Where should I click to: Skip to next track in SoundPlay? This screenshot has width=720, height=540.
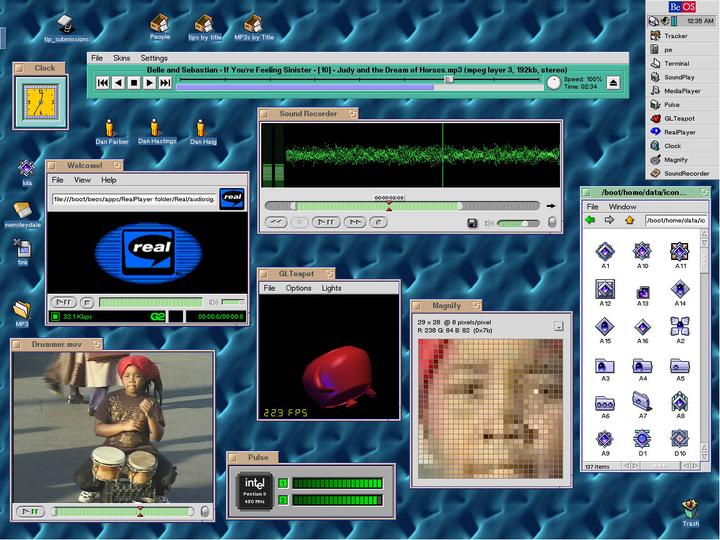tap(166, 82)
